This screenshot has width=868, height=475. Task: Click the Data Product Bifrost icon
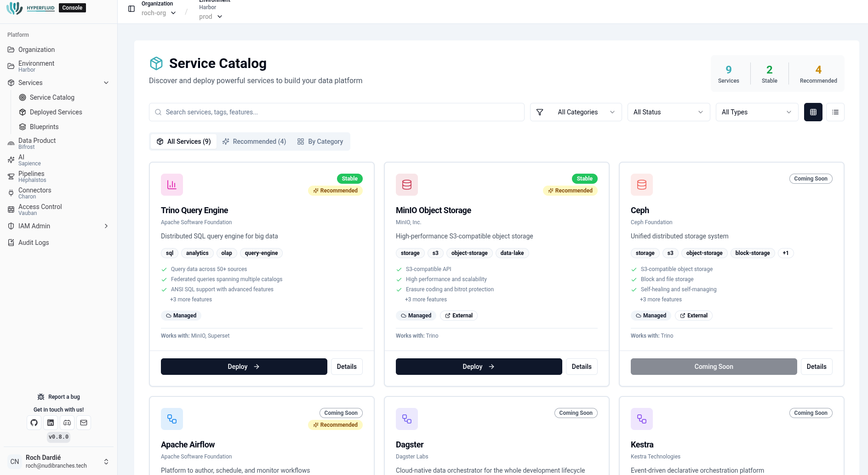click(11, 143)
